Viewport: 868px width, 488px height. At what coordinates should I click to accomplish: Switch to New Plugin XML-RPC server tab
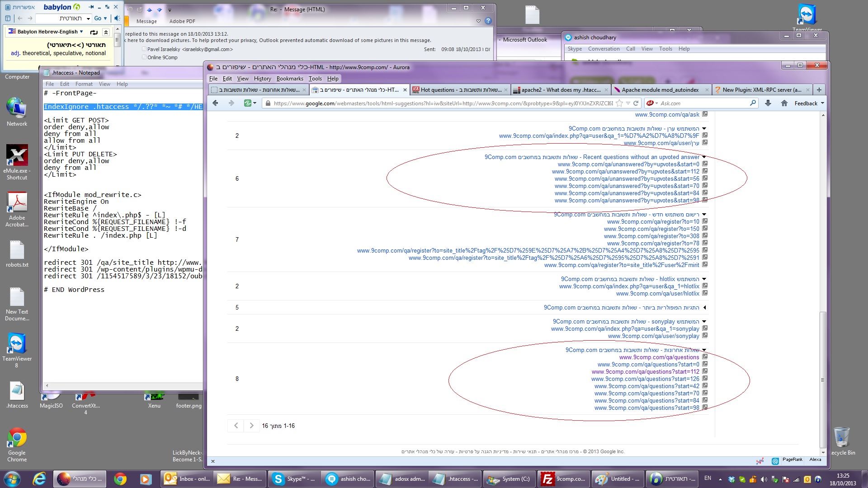pyautogui.click(x=762, y=90)
